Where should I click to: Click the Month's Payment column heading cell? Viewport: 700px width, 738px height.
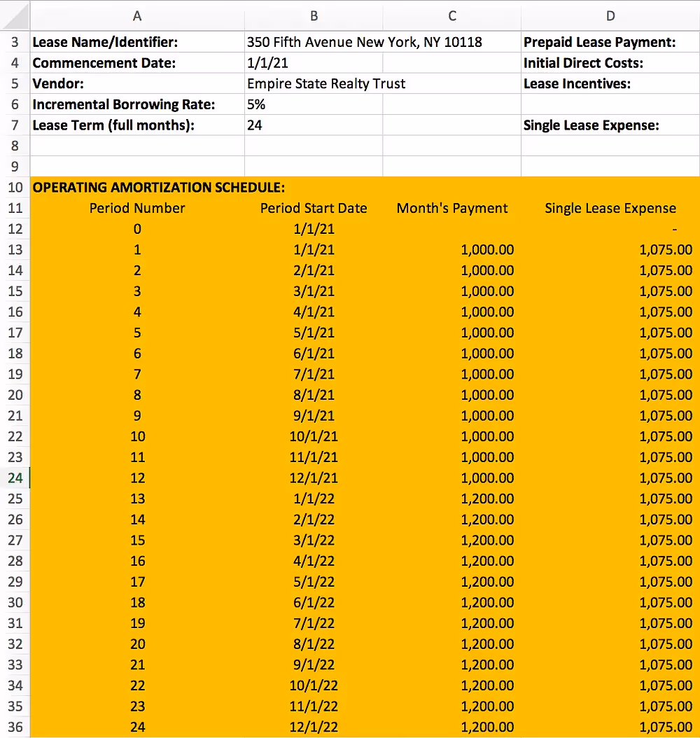(x=452, y=207)
